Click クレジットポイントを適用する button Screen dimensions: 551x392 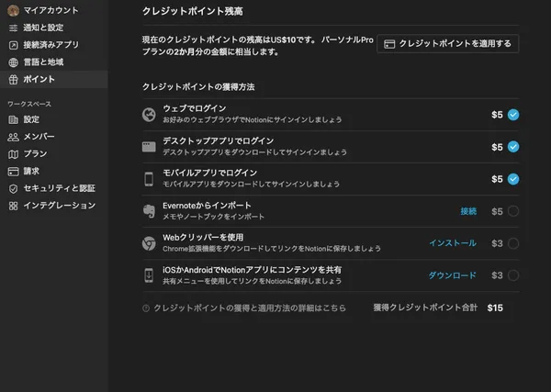pos(448,43)
